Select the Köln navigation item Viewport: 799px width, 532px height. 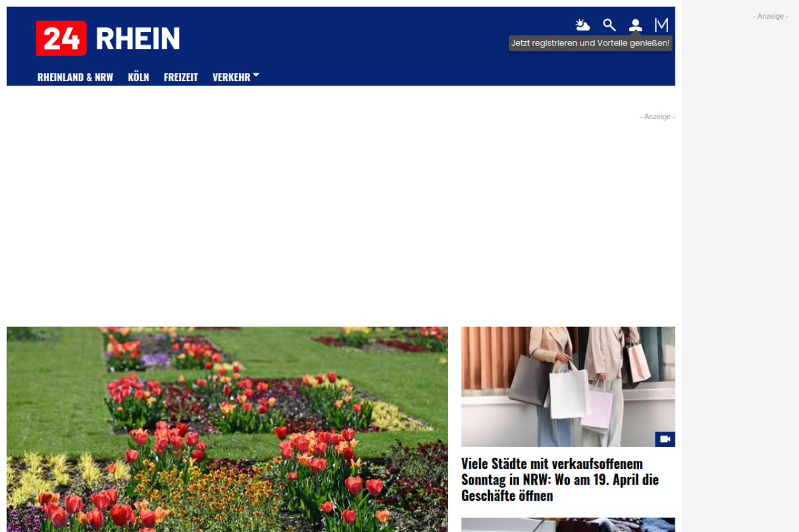(138, 77)
